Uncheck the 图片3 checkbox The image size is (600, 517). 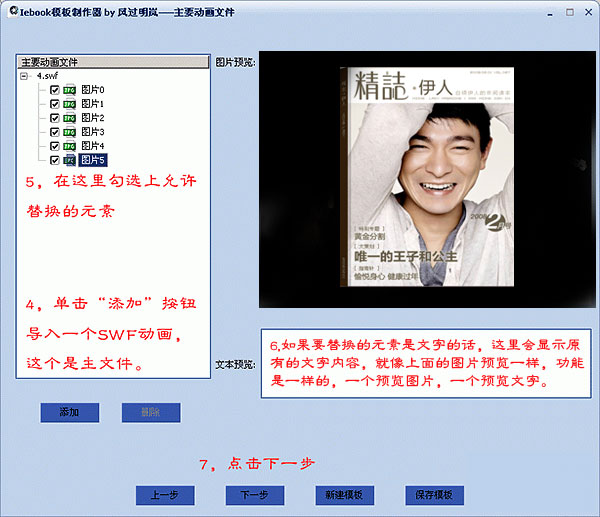[55, 132]
